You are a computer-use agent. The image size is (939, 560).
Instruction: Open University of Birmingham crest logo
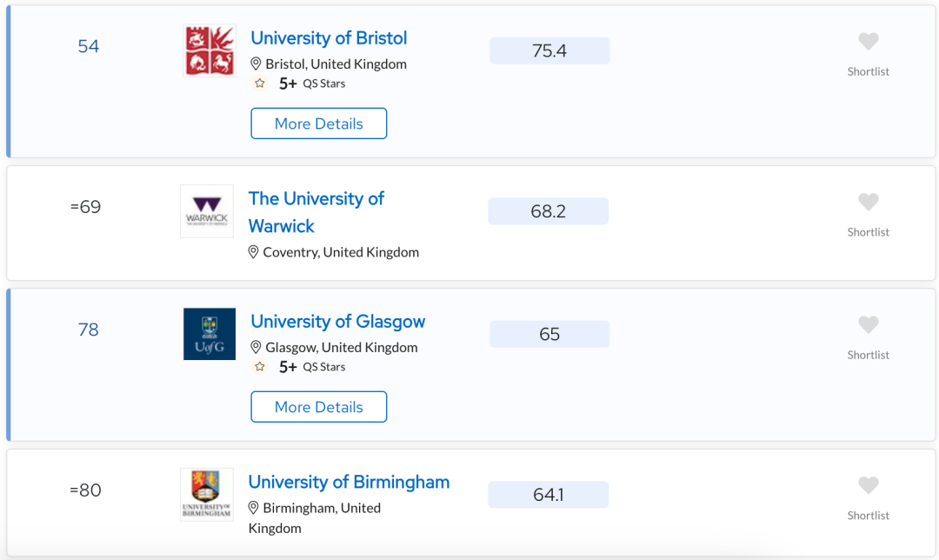[207, 495]
